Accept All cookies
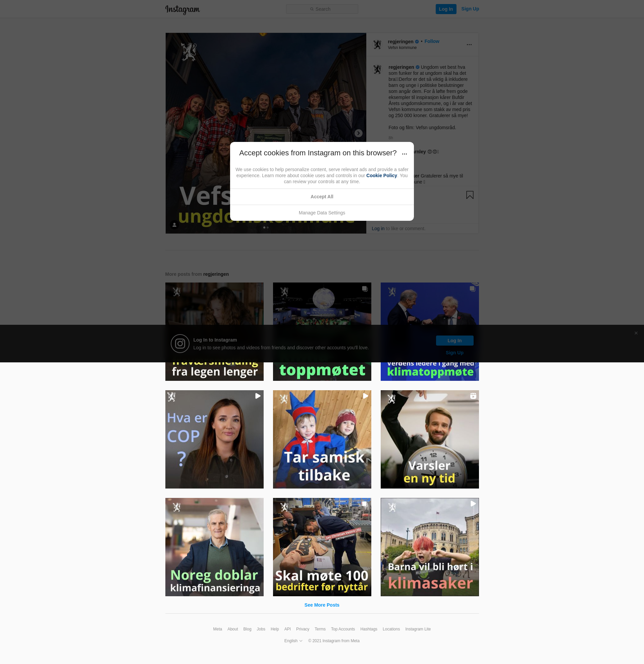This screenshot has width=644, height=664. [x=322, y=197]
